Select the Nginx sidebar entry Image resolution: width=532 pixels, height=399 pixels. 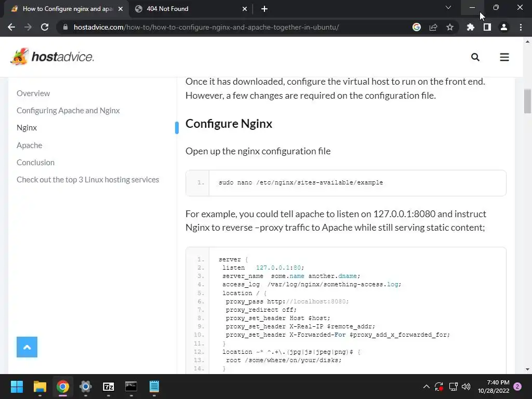[27, 128]
